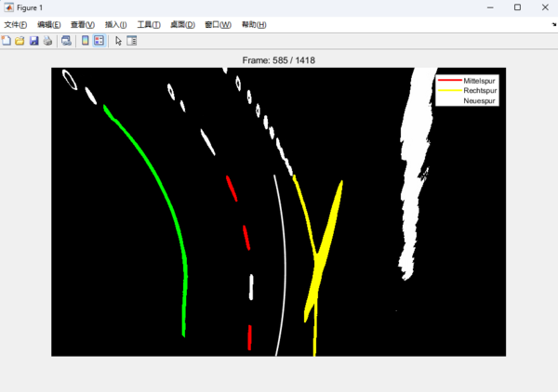Click the Open File folder icon
Image resolution: width=558 pixels, height=392 pixels.
click(x=20, y=41)
